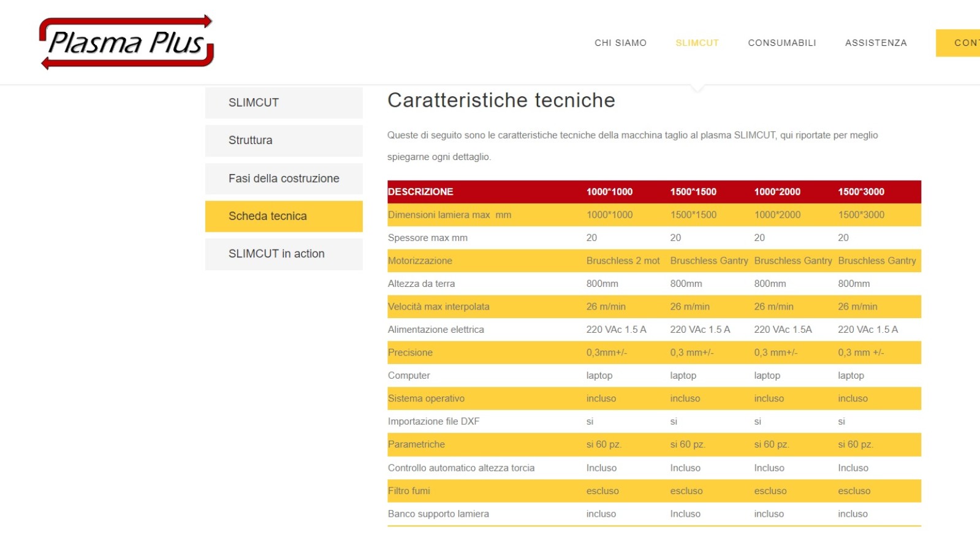This screenshot has width=980, height=540.
Task: Click the '0,3mm+/-' Precisione cell
Action: click(x=607, y=353)
